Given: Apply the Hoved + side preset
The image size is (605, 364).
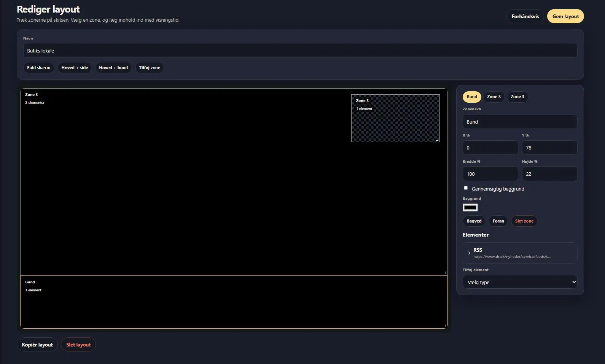Looking at the screenshot, I should tap(75, 68).
